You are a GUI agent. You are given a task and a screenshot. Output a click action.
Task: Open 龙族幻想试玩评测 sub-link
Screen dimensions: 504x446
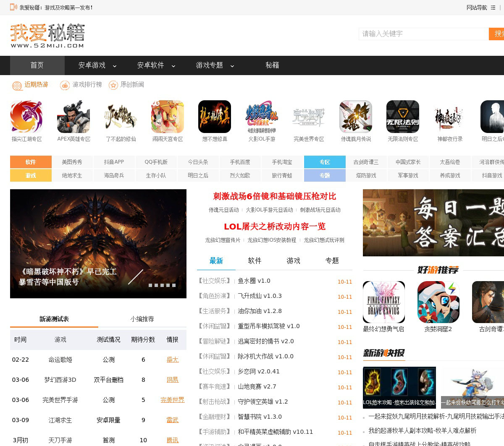pyautogui.click(x=324, y=240)
